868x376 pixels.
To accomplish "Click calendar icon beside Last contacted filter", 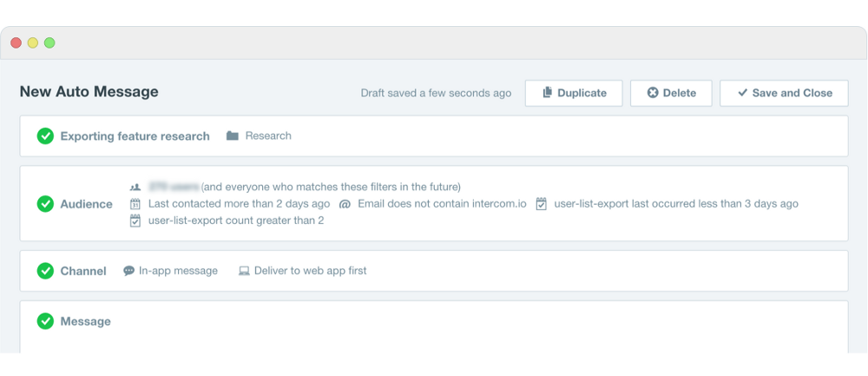I will pos(135,204).
